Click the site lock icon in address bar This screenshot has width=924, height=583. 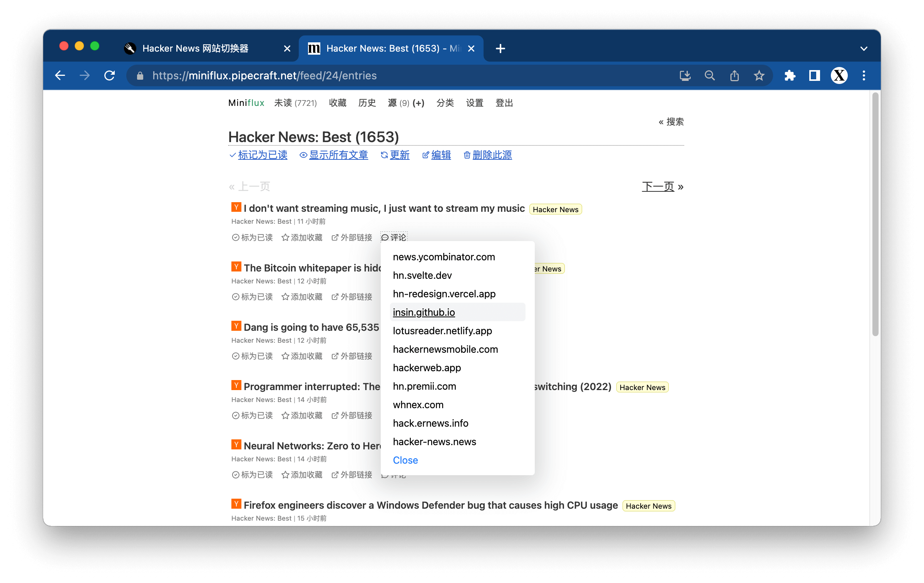click(140, 75)
